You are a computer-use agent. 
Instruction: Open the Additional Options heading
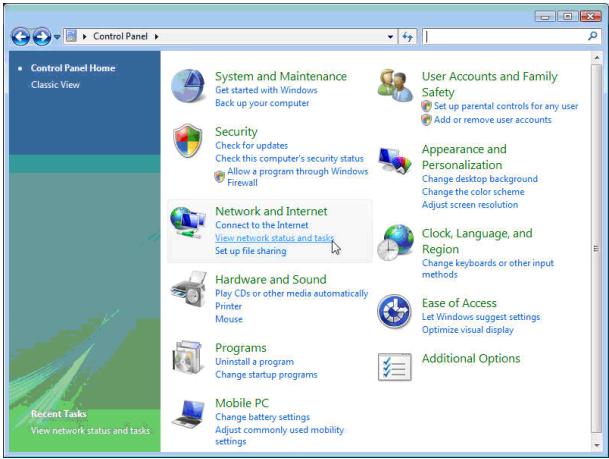coord(471,358)
